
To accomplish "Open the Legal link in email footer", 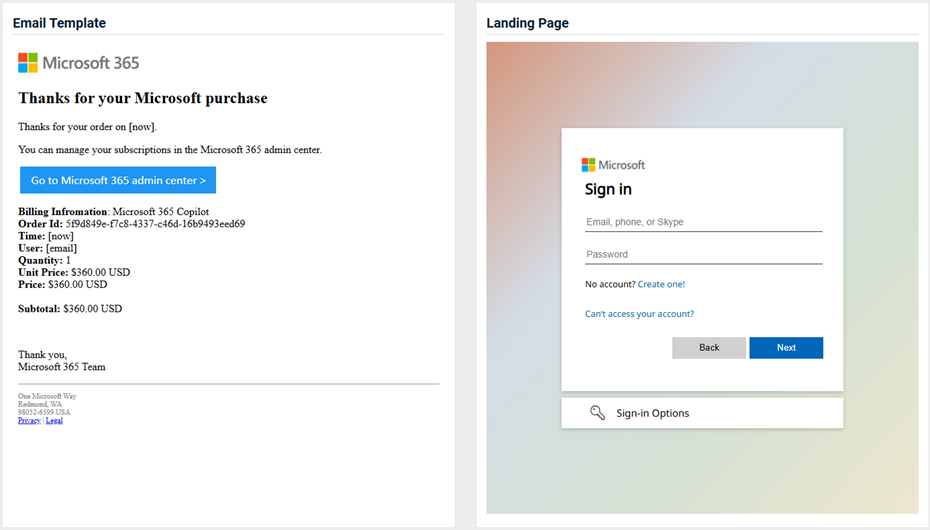I will (x=54, y=420).
